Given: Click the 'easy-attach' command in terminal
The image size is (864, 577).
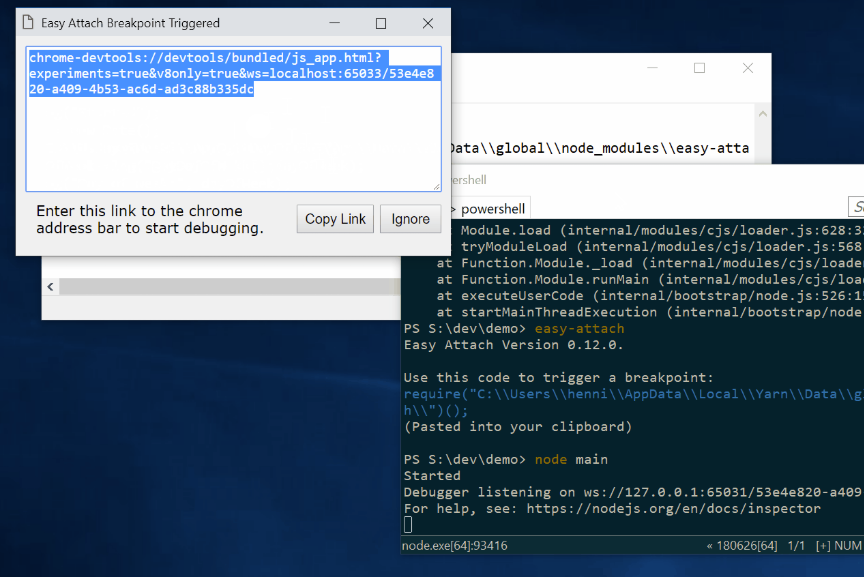Looking at the screenshot, I should tap(579, 328).
